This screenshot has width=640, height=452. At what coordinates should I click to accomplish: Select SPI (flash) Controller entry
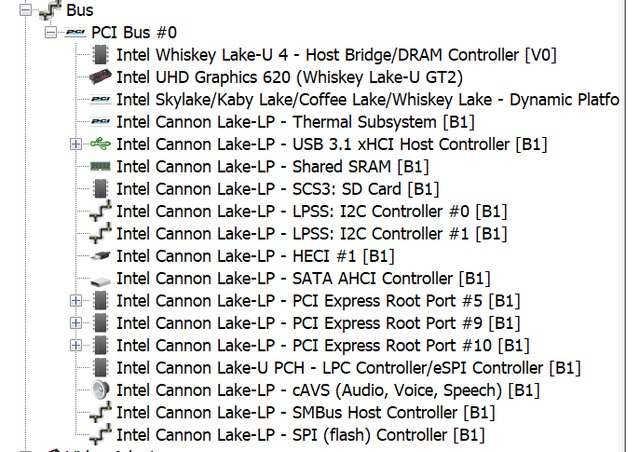pyautogui.click(x=300, y=434)
